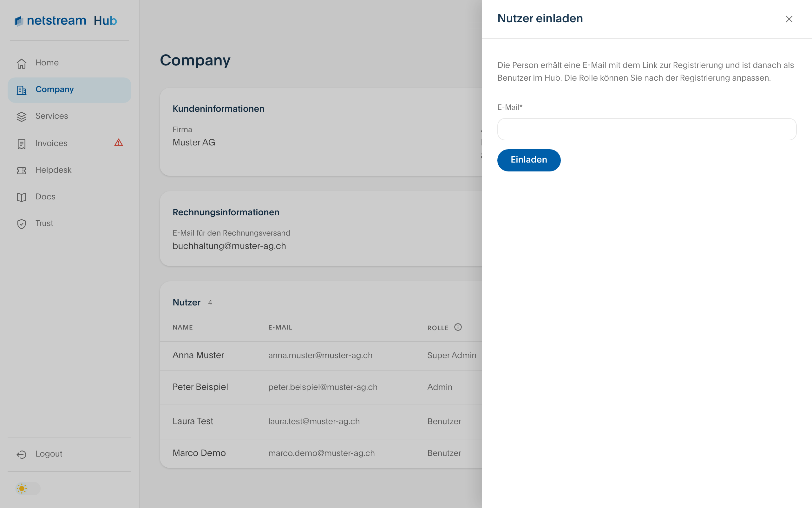Viewport: 812px width, 508px height.
Task: Open the Services menu item
Action: coord(69,116)
